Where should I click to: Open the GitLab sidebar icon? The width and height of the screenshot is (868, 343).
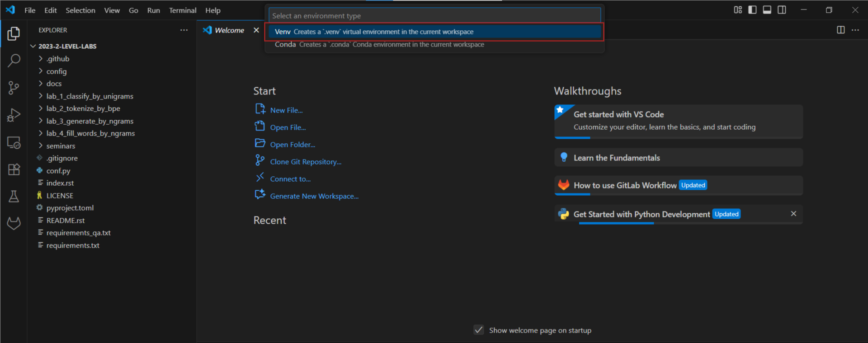coord(14,223)
